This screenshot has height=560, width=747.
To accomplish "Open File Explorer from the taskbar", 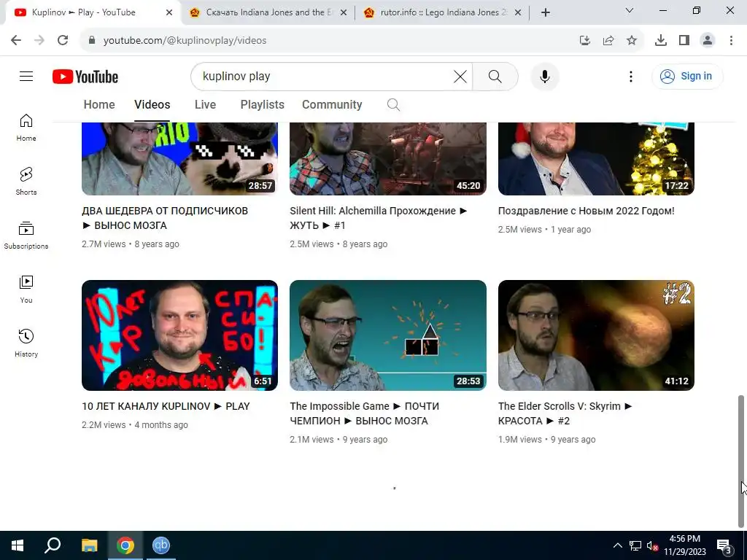I will click(89, 545).
